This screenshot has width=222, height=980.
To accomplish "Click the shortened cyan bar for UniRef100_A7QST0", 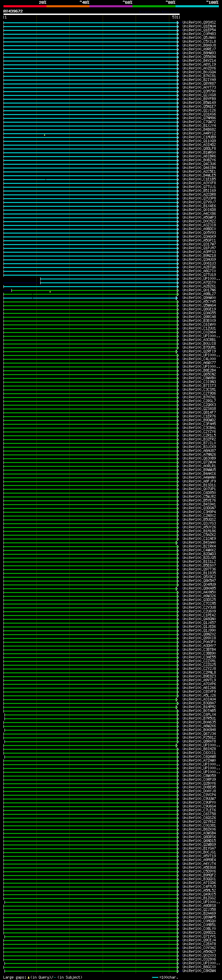I will (110, 282).
